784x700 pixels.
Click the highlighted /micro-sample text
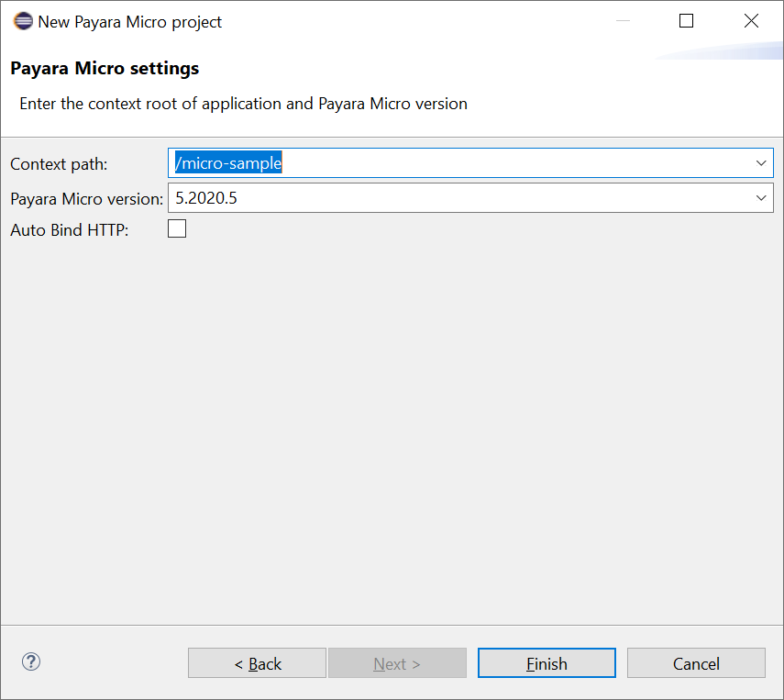228,163
